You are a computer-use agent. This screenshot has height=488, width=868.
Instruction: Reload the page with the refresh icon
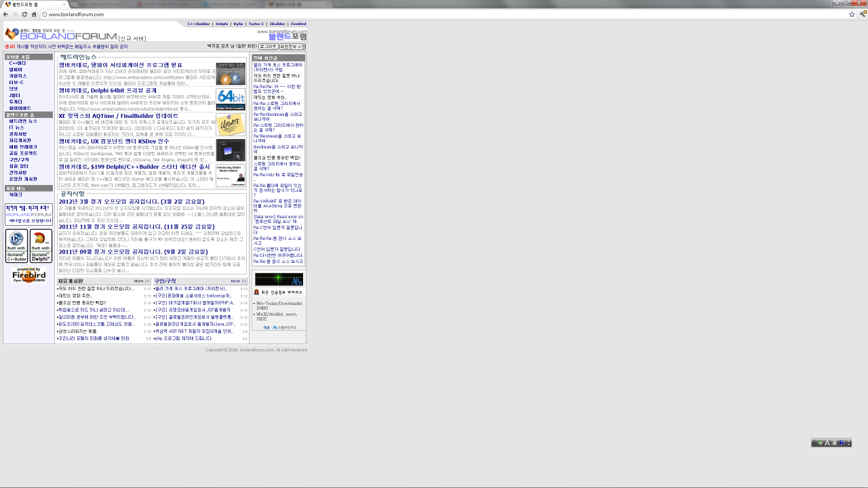click(24, 14)
